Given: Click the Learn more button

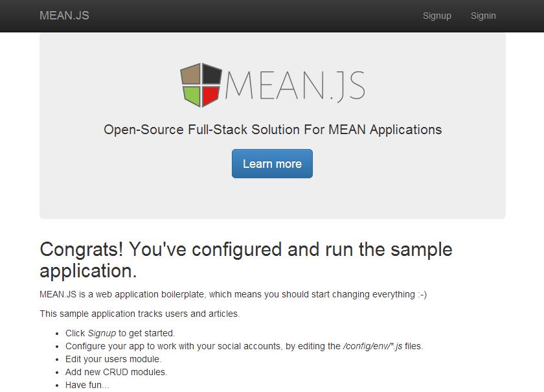Looking at the screenshot, I should [272, 163].
